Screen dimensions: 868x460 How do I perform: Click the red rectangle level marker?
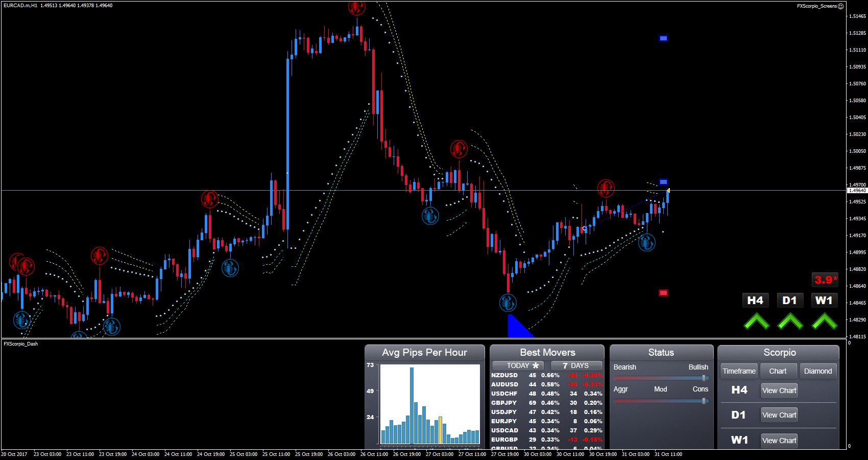(x=663, y=293)
